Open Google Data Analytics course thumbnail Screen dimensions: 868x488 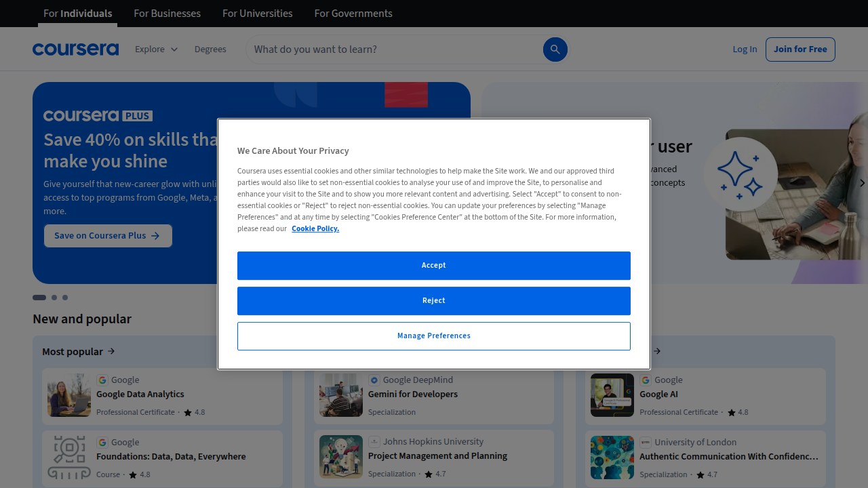69,395
